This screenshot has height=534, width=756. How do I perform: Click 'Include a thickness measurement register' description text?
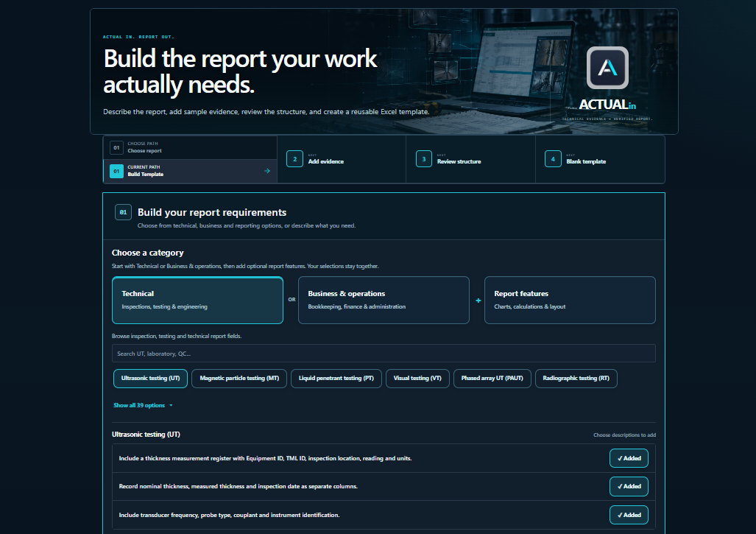(x=265, y=459)
